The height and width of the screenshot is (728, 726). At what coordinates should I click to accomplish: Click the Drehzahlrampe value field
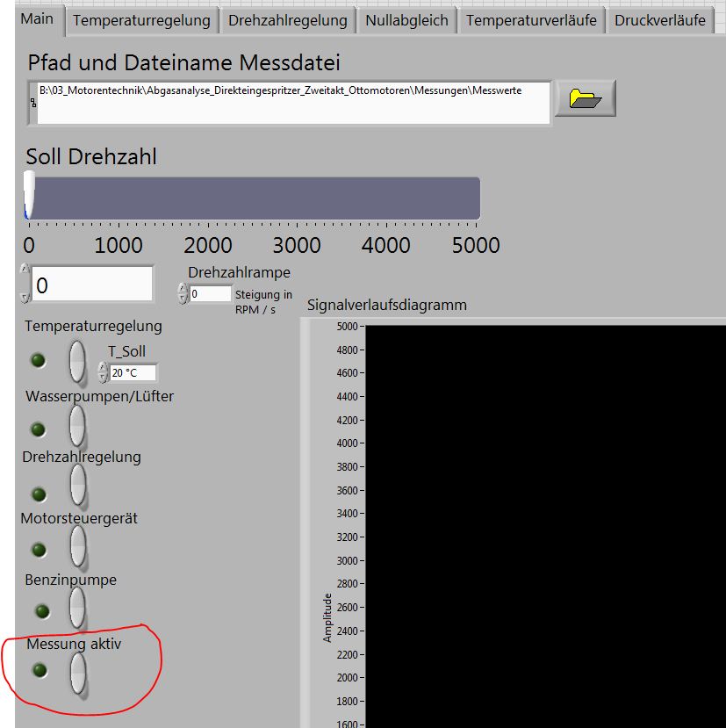(211, 294)
